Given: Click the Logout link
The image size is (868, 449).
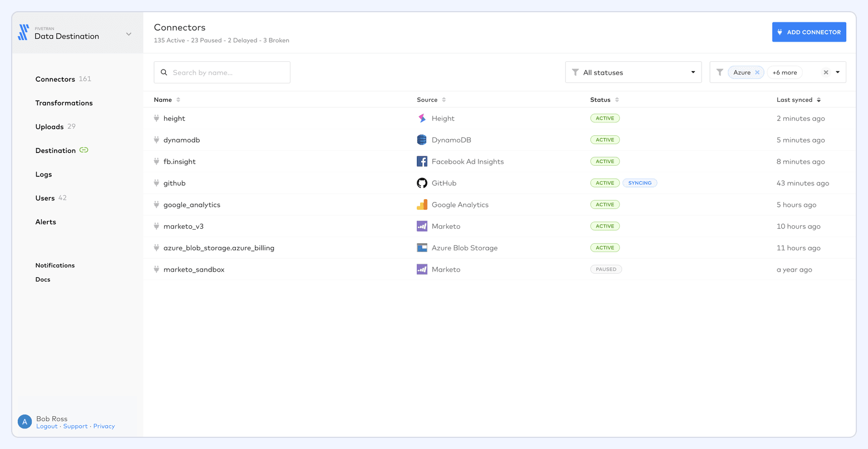Looking at the screenshot, I should (47, 426).
